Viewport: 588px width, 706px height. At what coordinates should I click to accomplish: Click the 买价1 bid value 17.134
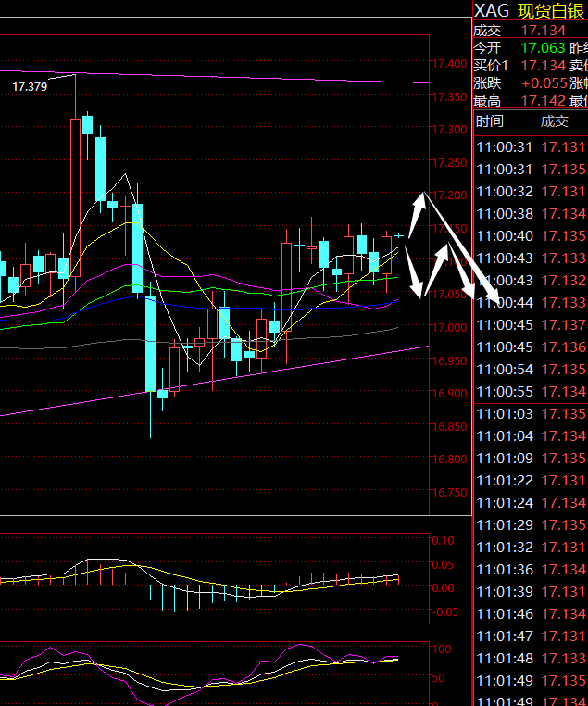543,66
